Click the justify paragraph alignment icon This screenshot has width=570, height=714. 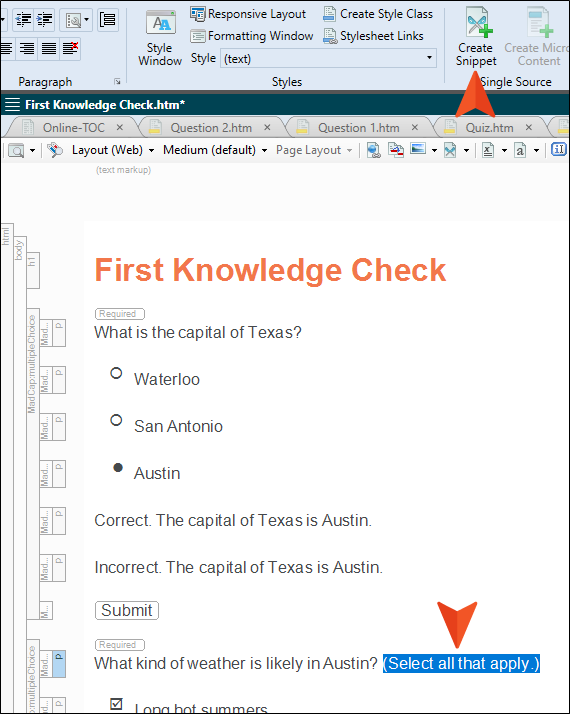(49, 48)
